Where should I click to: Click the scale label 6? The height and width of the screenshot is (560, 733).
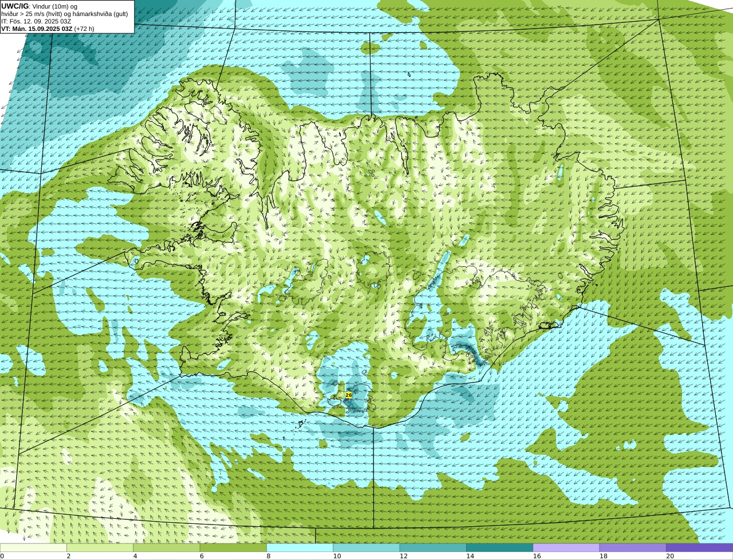click(202, 556)
